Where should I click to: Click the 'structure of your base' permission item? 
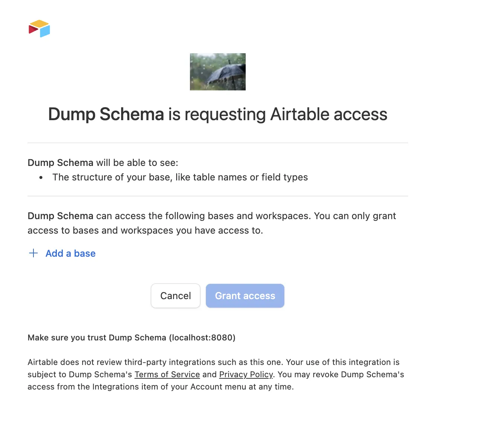pyautogui.click(x=180, y=177)
